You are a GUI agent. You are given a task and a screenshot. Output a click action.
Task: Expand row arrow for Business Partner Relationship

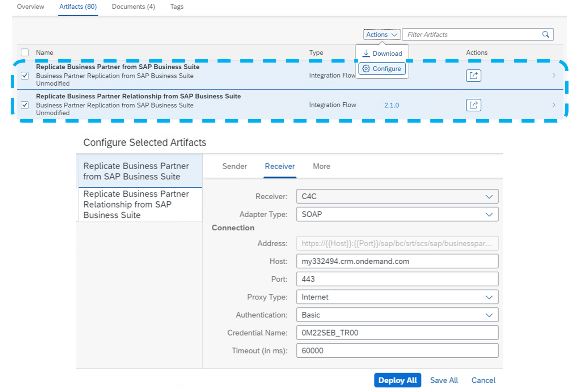(x=554, y=105)
